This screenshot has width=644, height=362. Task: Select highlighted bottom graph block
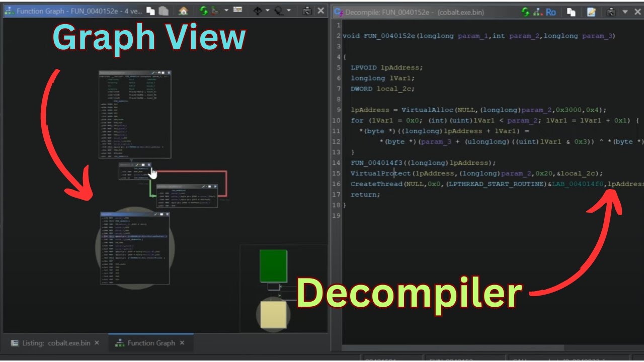click(135, 248)
